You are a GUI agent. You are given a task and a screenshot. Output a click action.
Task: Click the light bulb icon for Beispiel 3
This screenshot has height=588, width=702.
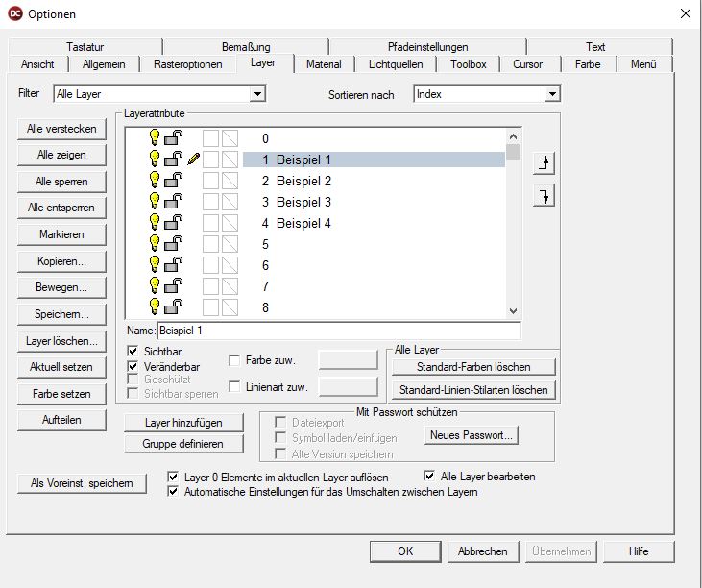(154, 202)
